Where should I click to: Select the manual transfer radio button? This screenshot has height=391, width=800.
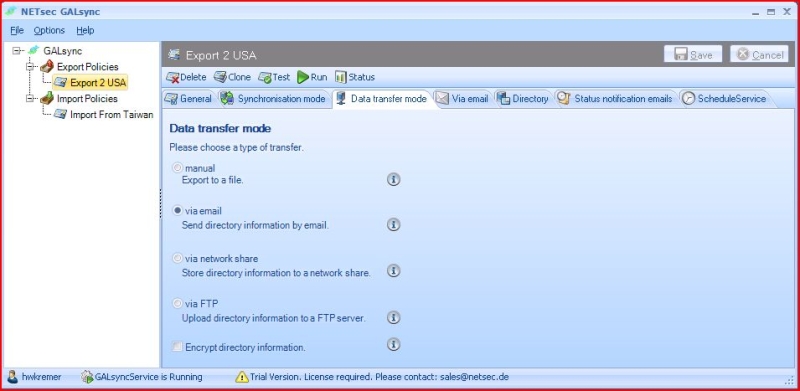pyautogui.click(x=177, y=168)
